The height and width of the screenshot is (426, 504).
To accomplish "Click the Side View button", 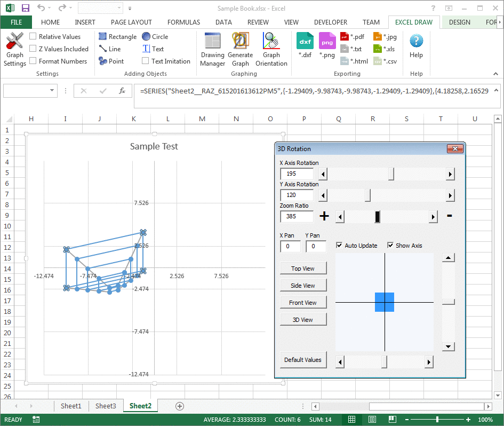I will click(303, 286).
